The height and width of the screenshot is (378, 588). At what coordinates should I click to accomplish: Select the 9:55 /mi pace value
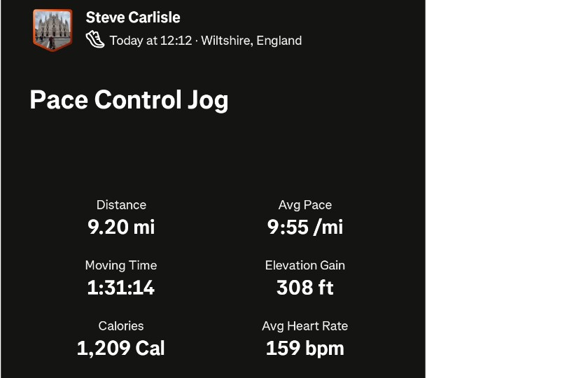coord(305,227)
